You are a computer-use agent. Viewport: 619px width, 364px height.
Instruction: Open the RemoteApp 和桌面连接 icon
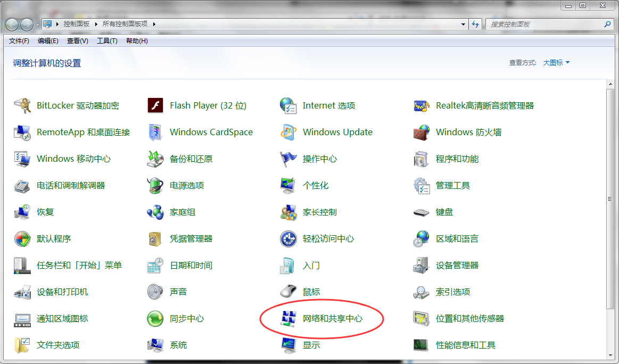click(22, 133)
